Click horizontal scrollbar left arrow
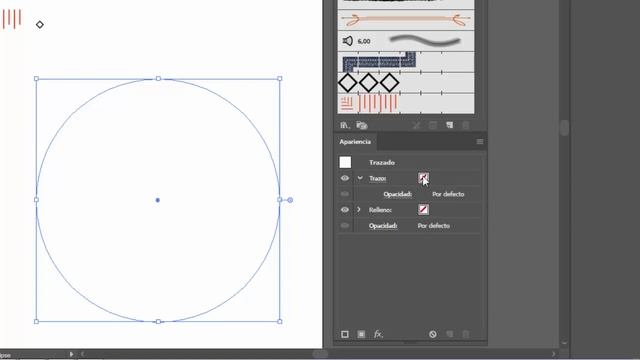The image size is (640, 360). (x=82, y=354)
